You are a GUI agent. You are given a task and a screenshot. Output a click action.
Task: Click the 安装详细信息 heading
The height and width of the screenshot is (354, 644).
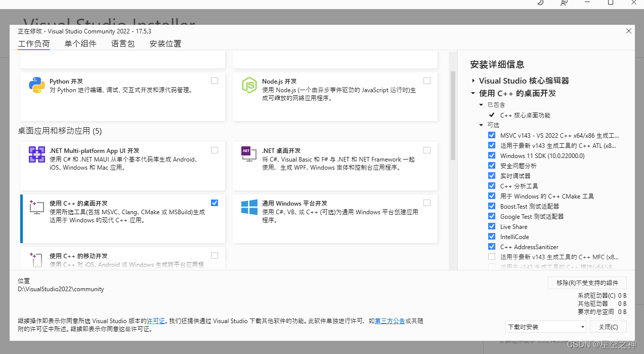point(497,64)
